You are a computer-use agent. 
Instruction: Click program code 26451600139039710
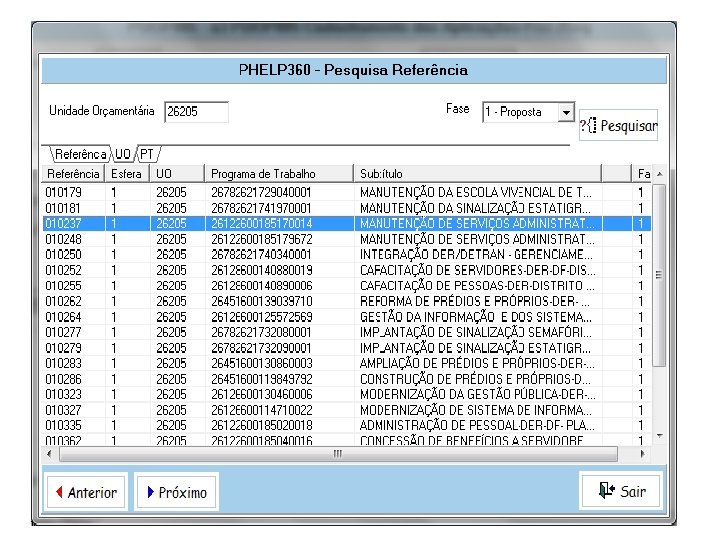[262, 301]
